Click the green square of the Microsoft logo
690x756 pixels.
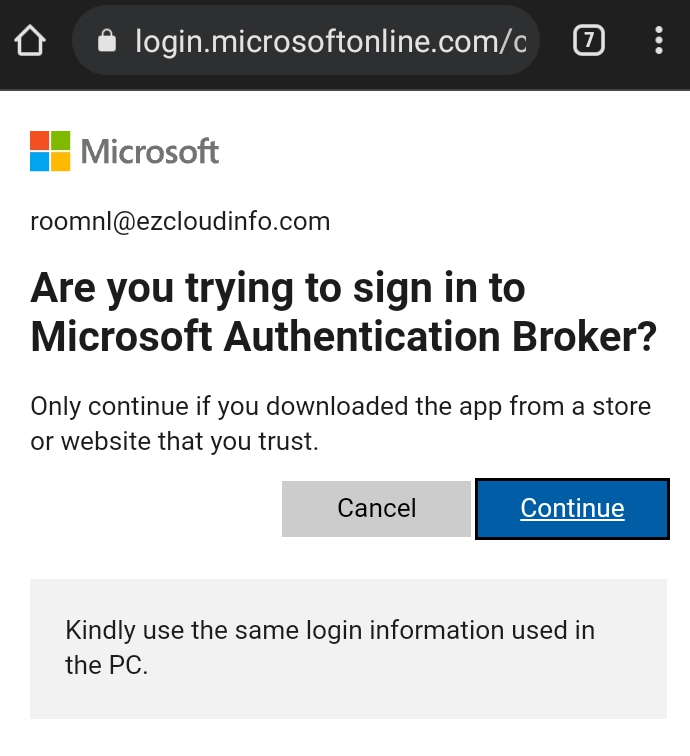(61, 140)
